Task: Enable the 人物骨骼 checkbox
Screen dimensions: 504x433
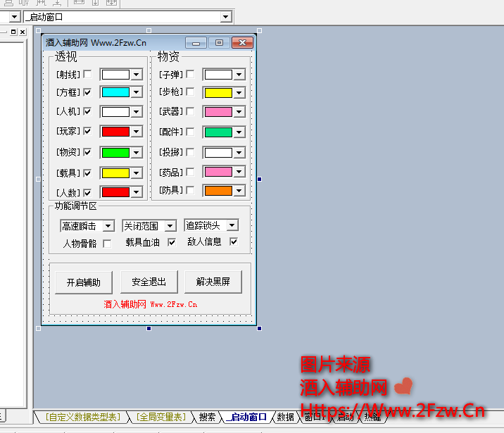Action: click(x=107, y=244)
